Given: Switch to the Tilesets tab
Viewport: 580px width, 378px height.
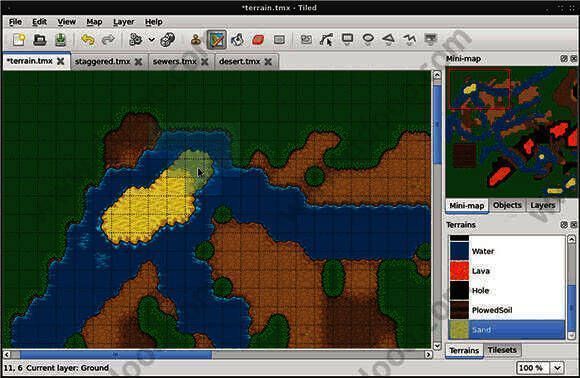Looking at the screenshot, I should (502, 350).
